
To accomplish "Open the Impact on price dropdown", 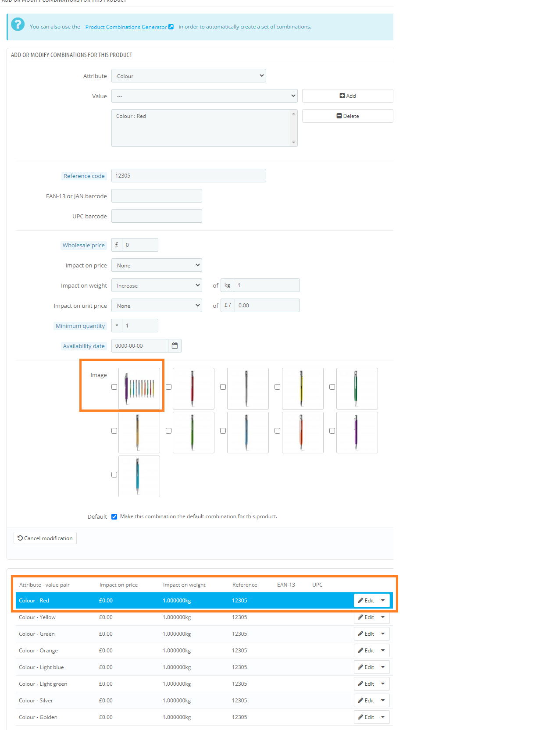I will [x=157, y=265].
